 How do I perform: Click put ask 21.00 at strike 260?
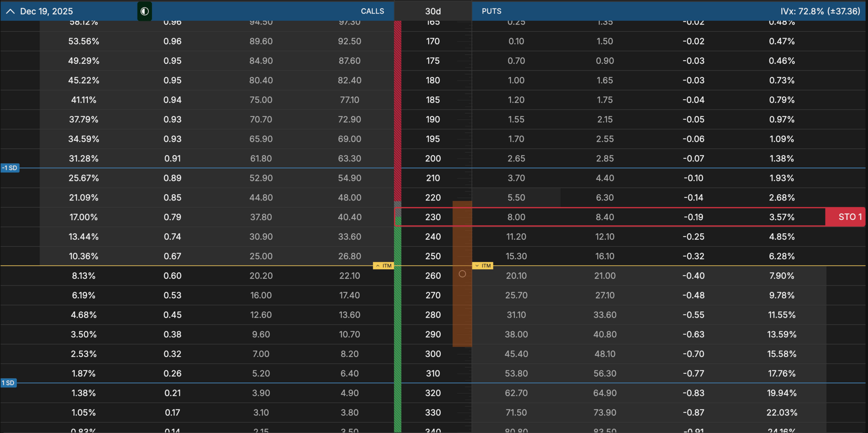605,276
